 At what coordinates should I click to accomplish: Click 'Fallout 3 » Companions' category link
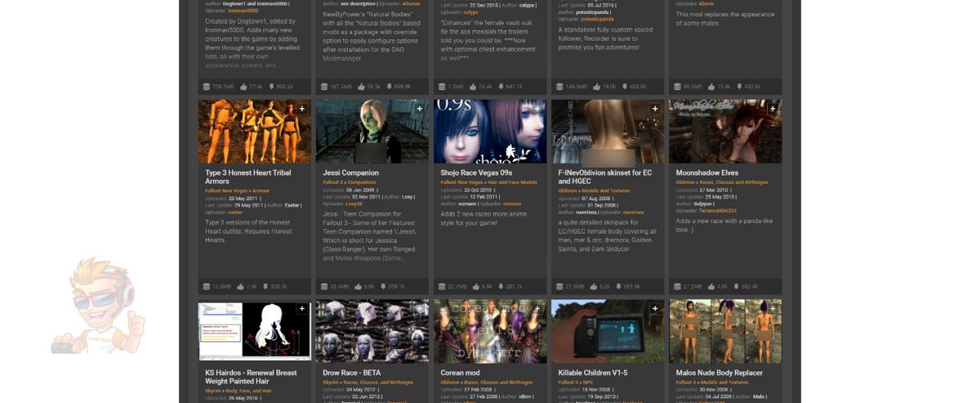tap(349, 182)
